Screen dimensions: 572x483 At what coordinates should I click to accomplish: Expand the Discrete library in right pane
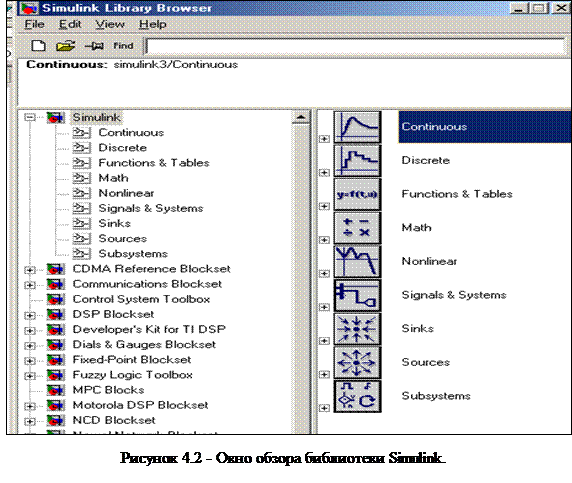pyautogui.click(x=324, y=173)
